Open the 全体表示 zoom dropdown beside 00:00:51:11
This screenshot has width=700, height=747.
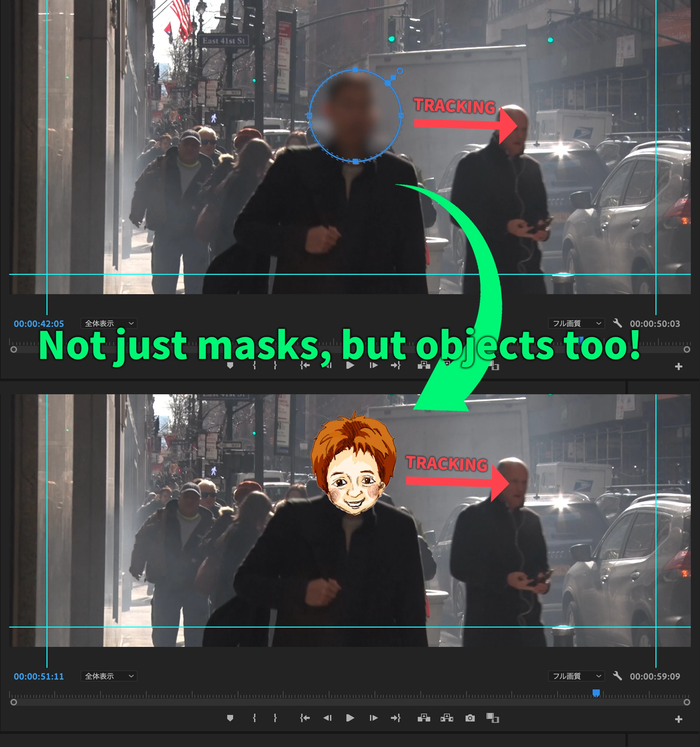[109, 676]
